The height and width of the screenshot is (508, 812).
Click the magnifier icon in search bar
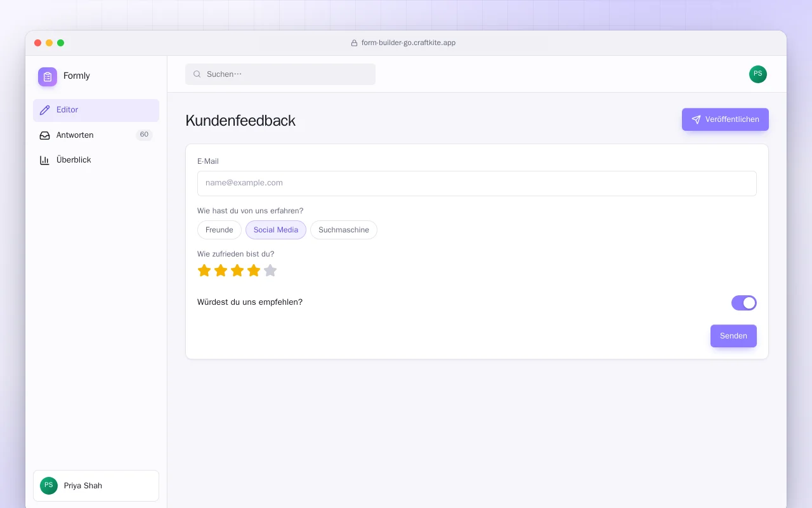pos(197,74)
